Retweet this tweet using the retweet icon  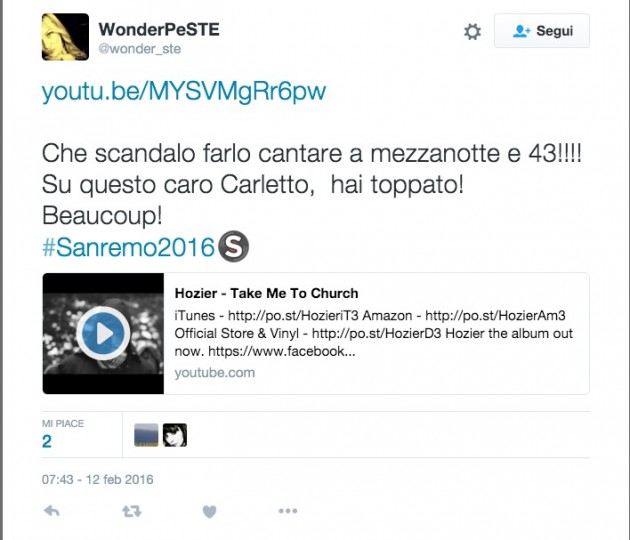[x=132, y=511]
